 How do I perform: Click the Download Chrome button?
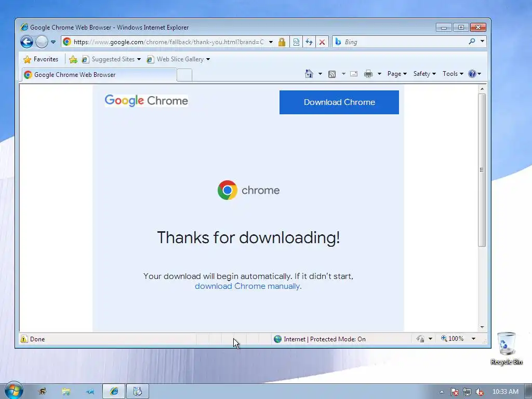tap(339, 102)
